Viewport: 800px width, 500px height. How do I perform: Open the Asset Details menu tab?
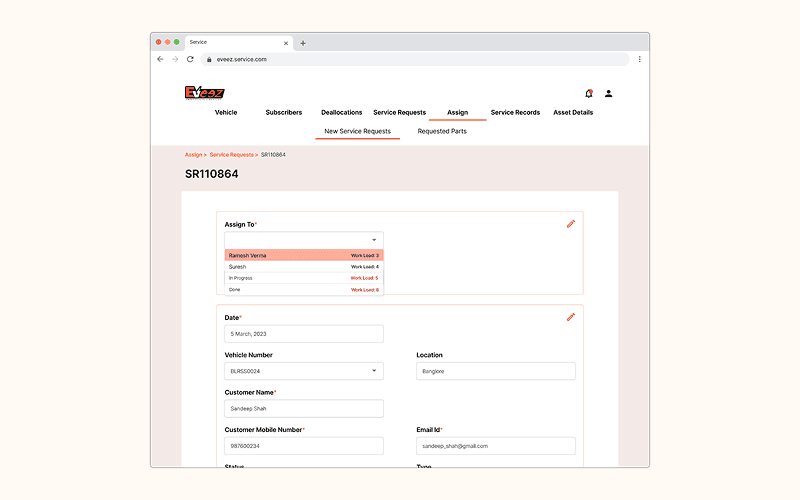coord(573,112)
